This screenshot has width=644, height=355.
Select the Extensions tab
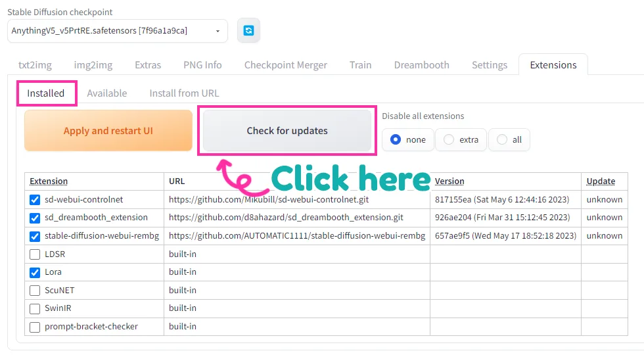[x=553, y=65]
